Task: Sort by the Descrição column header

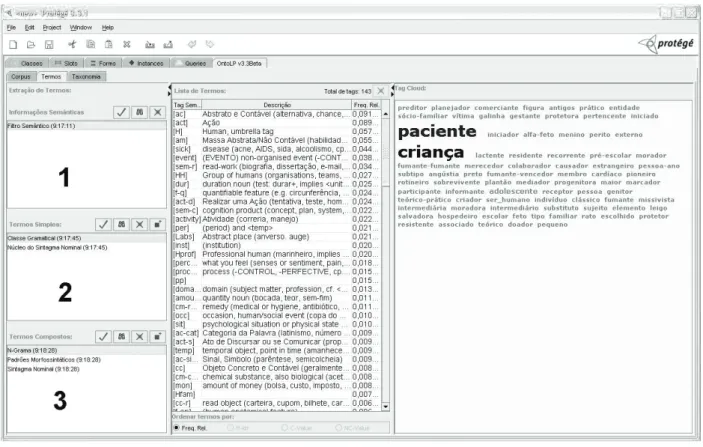Action: click(277, 105)
